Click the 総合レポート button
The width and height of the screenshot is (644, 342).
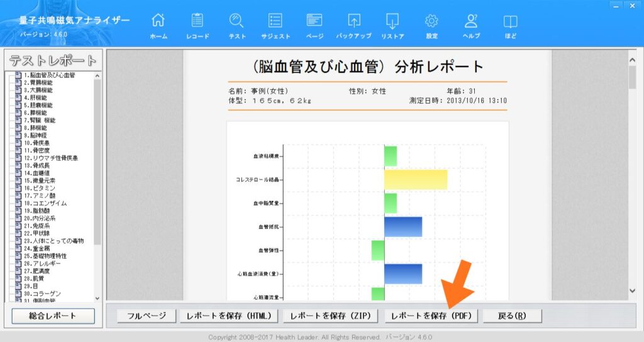tap(53, 316)
